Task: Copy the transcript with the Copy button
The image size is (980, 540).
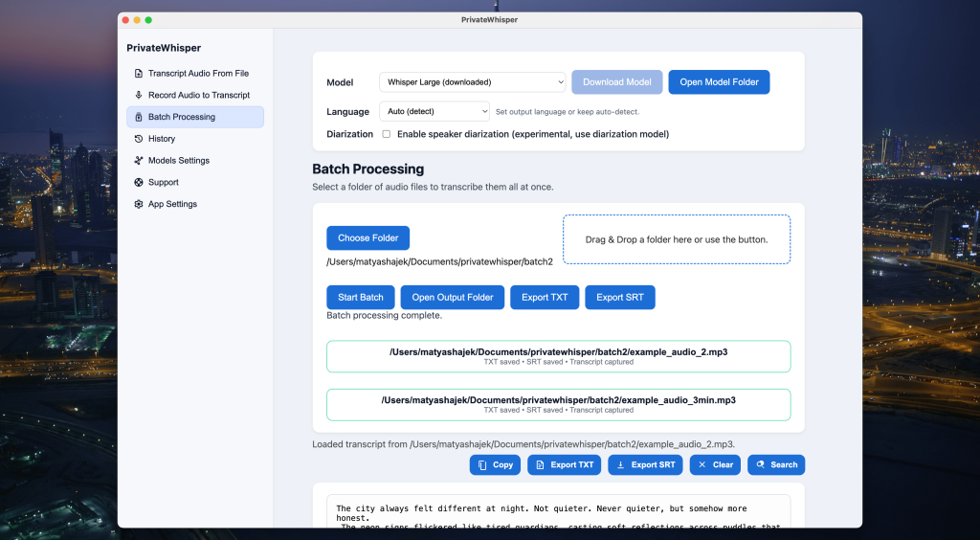Action: click(x=495, y=465)
